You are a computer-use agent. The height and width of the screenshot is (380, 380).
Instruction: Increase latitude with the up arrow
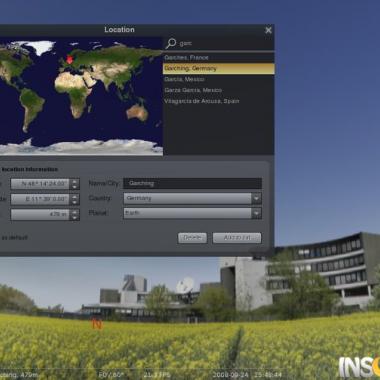click(x=75, y=181)
